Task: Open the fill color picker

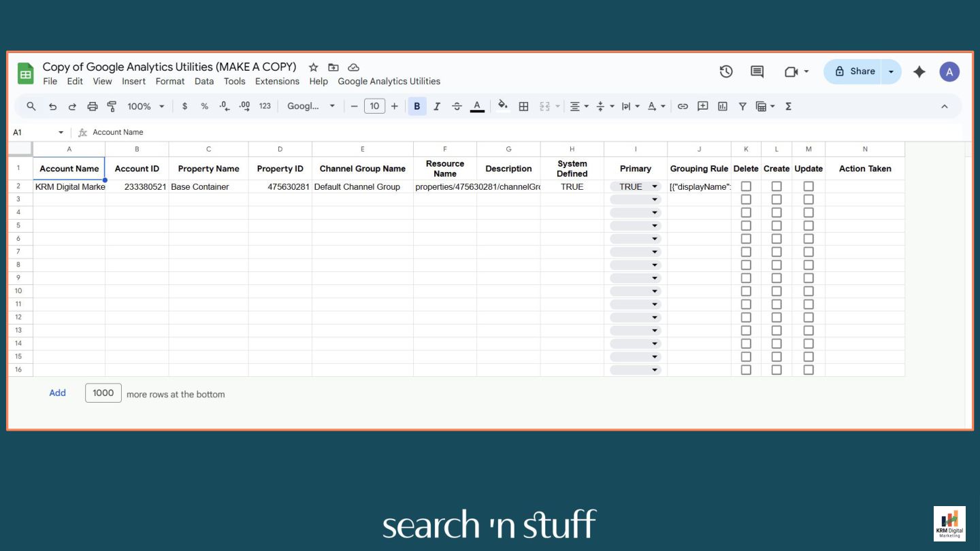Action: pos(502,105)
